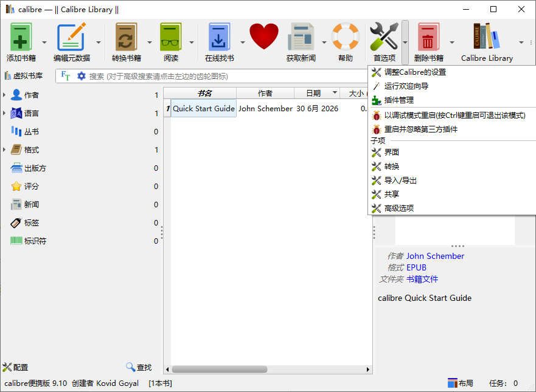This screenshot has width=536, height=392.
Task: Expand the 格式 tree node arrow
Action: 4,150
